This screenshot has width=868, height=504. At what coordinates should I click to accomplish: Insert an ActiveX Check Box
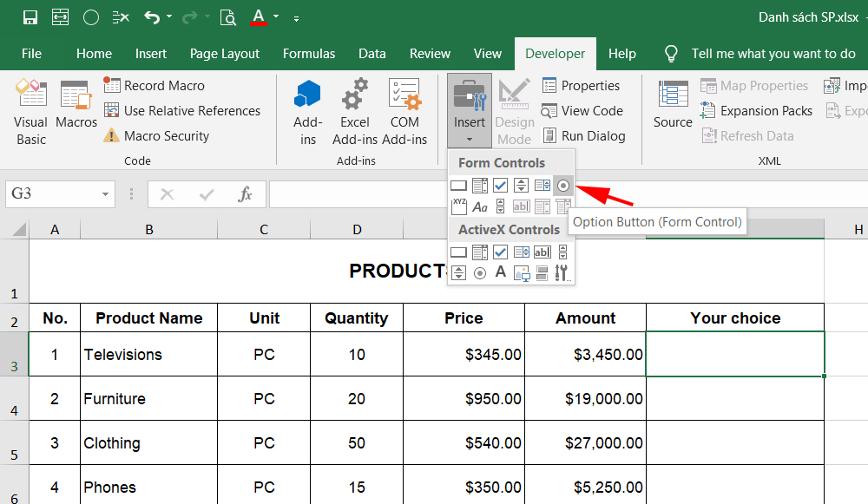(x=501, y=252)
